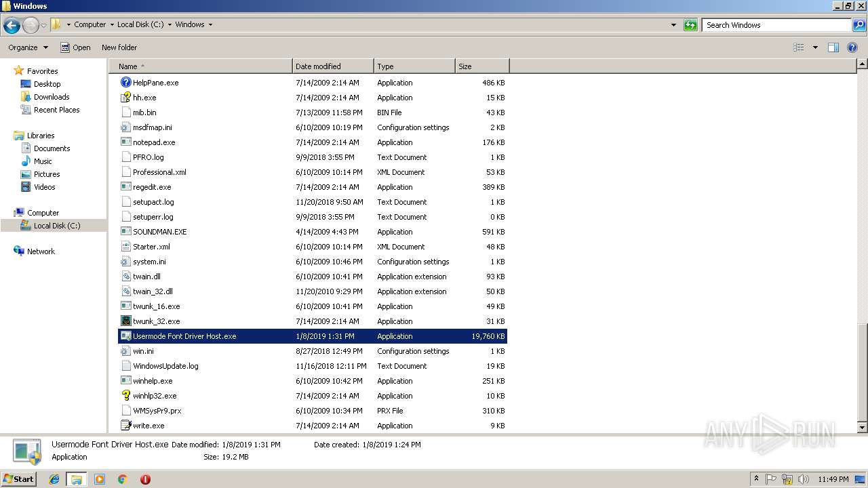Screen dimensions: 868x488
Task: Click the Back navigation arrow
Action: [12, 26]
